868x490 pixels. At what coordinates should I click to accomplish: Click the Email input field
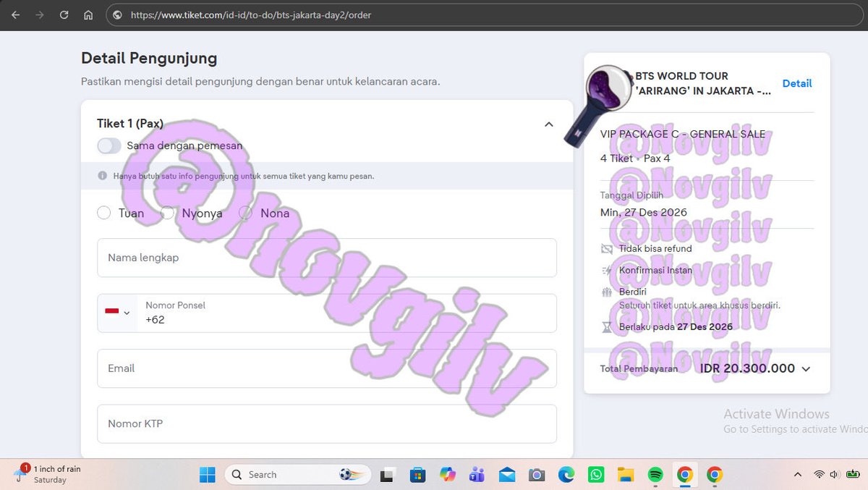pyautogui.click(x=327, y=368)
